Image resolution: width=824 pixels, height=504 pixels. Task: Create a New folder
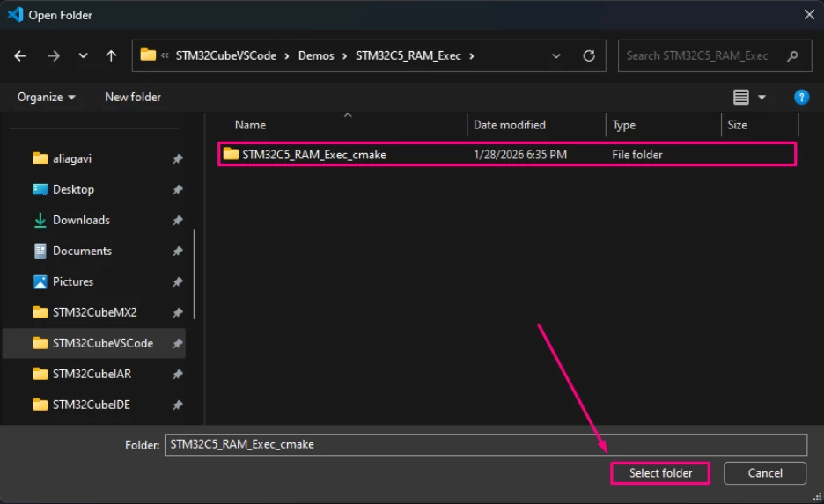[133, 97]
